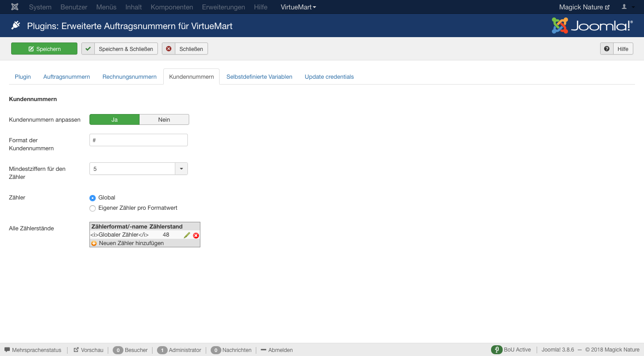This screenshot has width=644, height=356.
Task: Click the green Speichern button
Action: click(44, 49)
